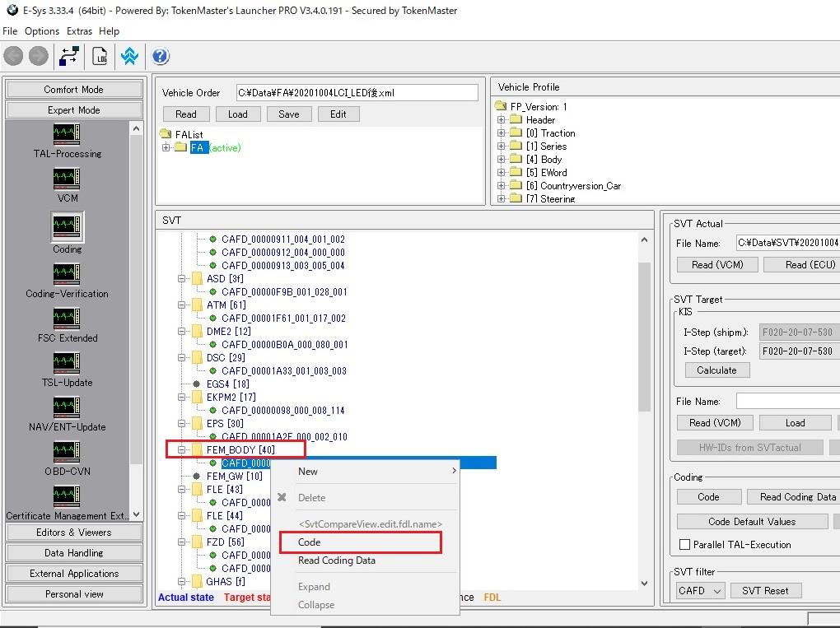Viewport: 840px width, 628px height.
Task: Open NAV/ENT-Update module icon
Action: click(67, 407)
